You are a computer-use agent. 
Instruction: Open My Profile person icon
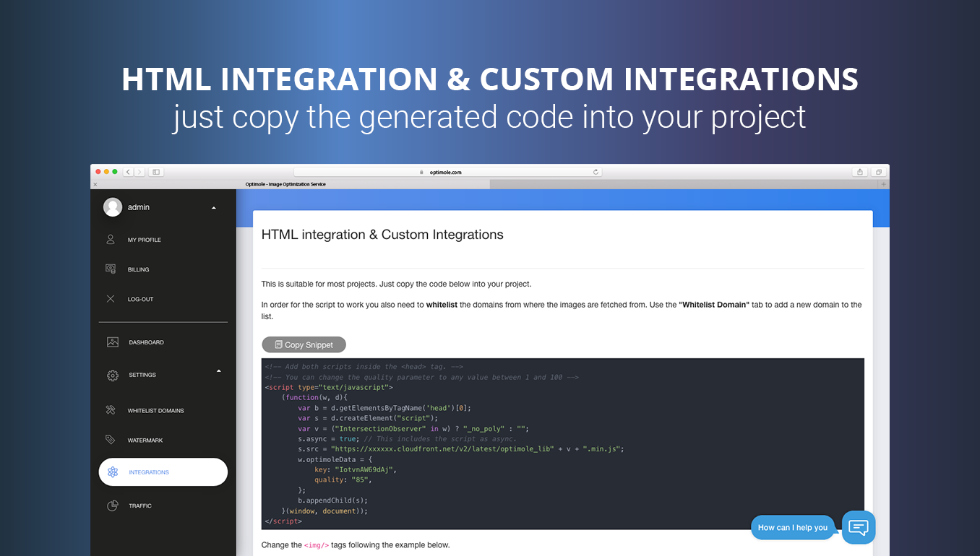111,239
